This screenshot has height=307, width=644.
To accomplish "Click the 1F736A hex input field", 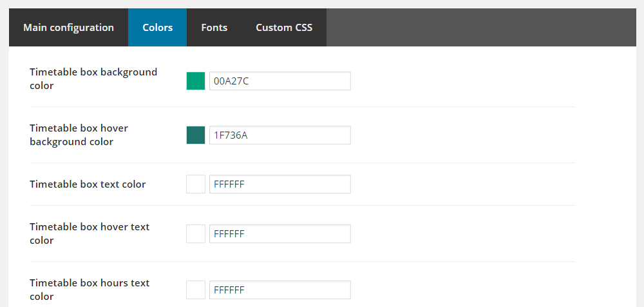I will [x=280, y=135].
